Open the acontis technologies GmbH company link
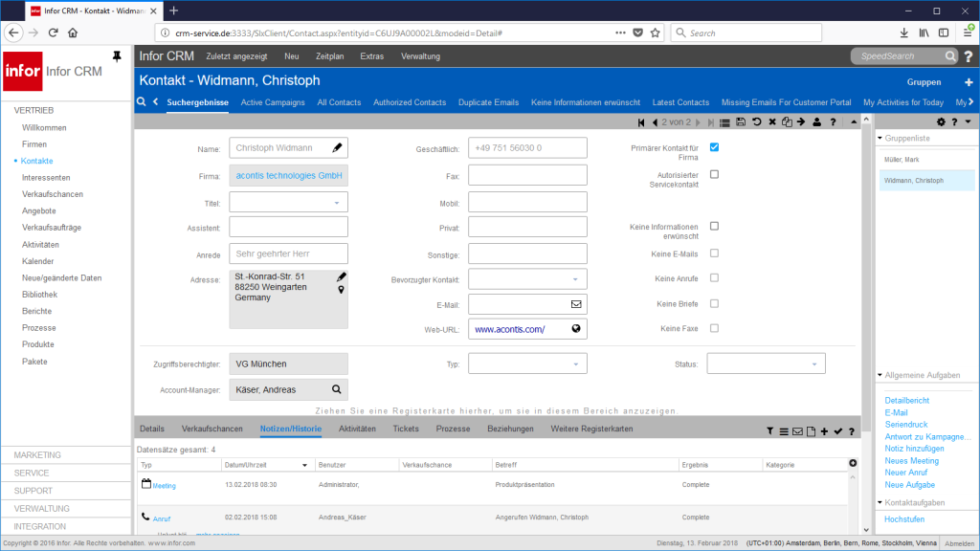 (288, 174)
